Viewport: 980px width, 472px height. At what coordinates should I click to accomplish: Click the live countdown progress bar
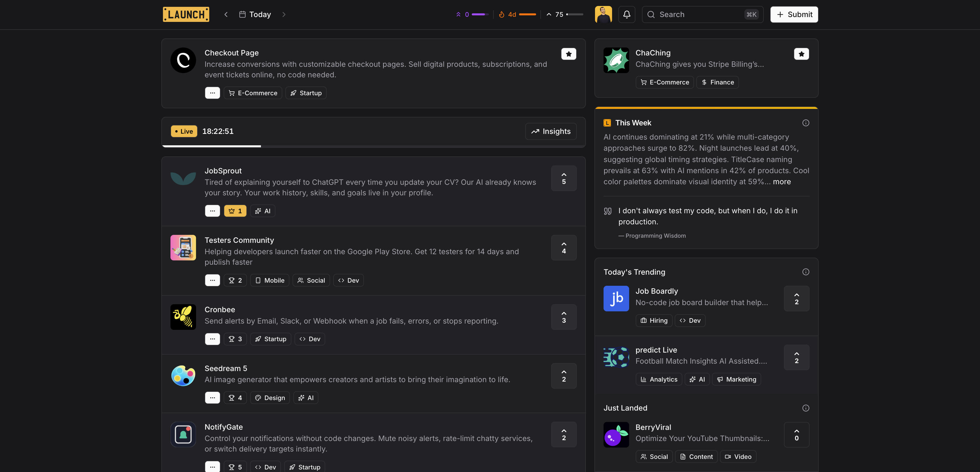(373, 146)
